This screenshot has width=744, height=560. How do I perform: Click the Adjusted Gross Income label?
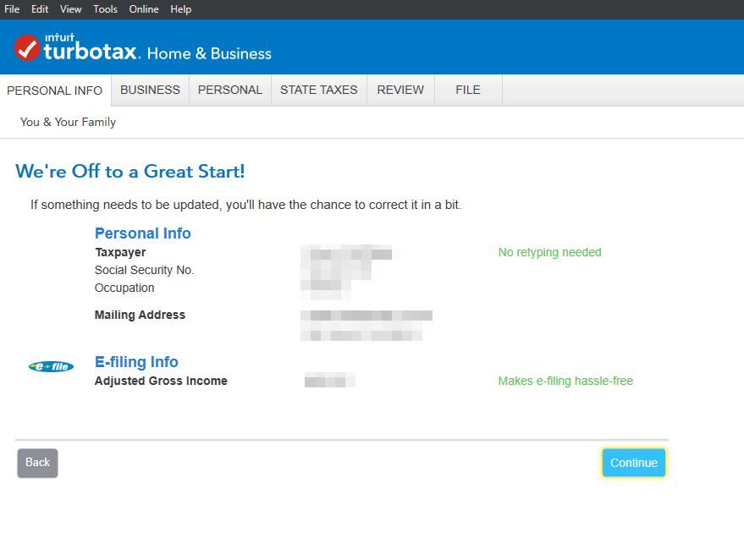(x=161, y=381)
